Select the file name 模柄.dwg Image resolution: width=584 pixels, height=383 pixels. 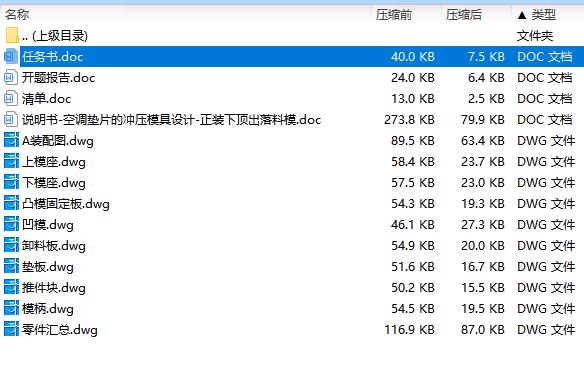click(48, 309)
